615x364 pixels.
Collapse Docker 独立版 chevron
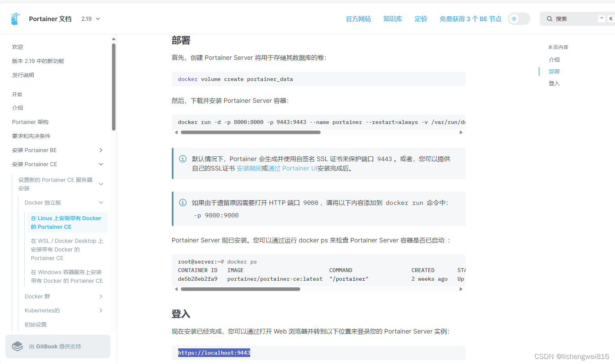pos(101,203)
